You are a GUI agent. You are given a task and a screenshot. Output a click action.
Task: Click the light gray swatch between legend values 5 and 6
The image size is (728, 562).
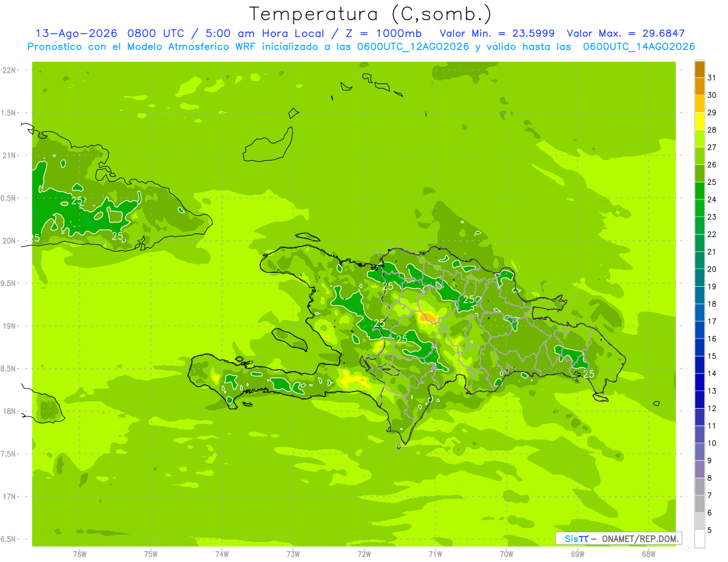point(699,522)
